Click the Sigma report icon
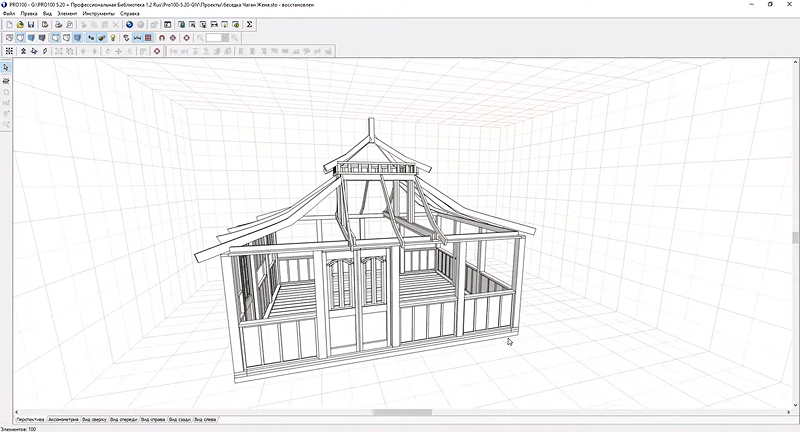 (249, 24)
